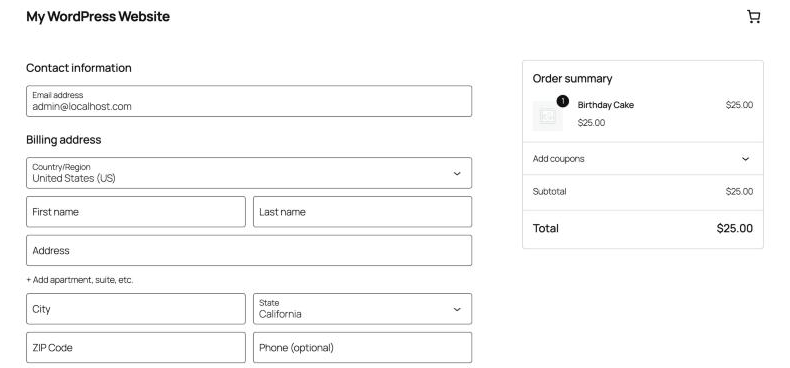This screenshot has width=790, height=368.
Task: Go to My WordPress Website home link
Action: (x=98, y=17)
